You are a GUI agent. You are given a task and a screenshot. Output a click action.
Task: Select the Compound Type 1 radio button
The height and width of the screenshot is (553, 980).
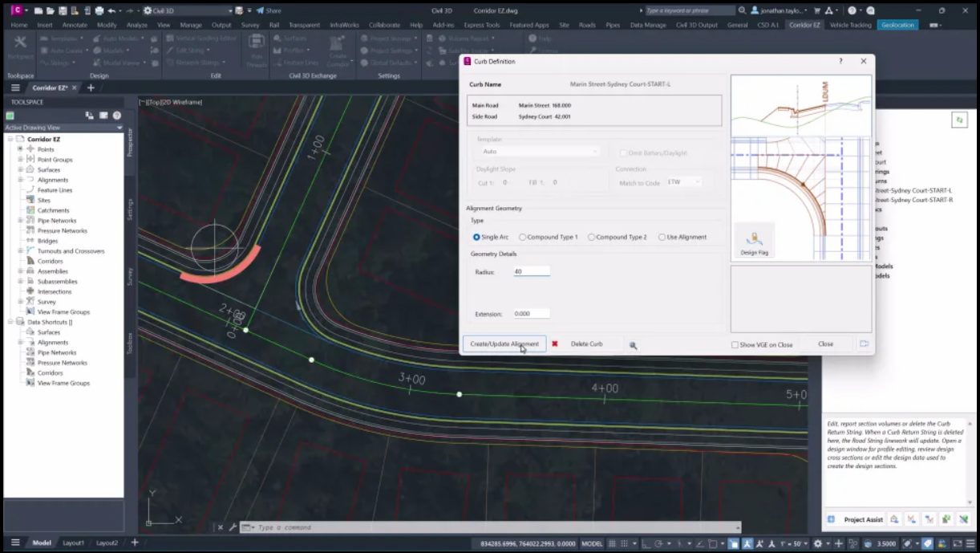(523, 238)
